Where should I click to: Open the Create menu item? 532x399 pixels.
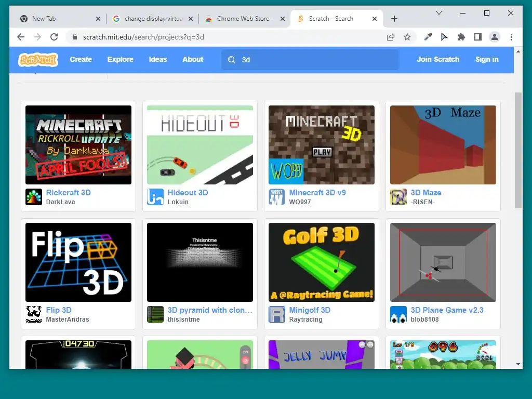[x=81, y=59]
